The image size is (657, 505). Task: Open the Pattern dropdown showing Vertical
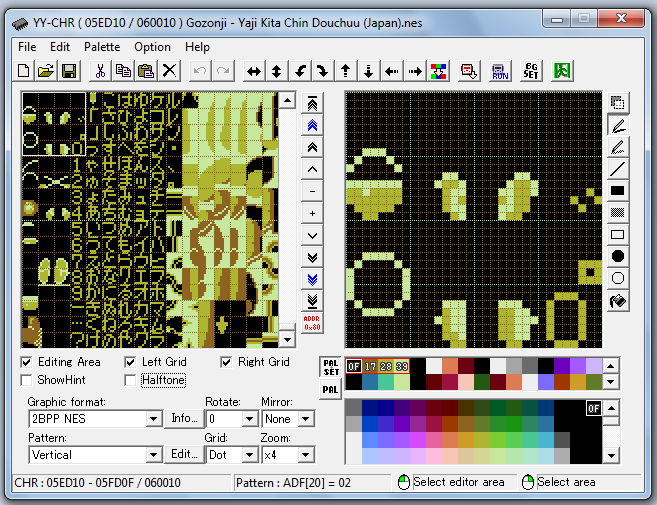[x=154, y=455]
